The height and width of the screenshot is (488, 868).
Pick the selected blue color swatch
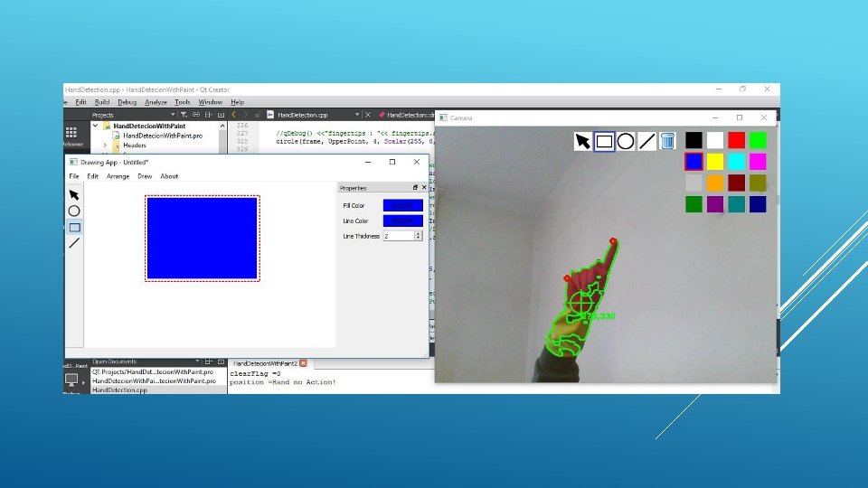(693, 162)
